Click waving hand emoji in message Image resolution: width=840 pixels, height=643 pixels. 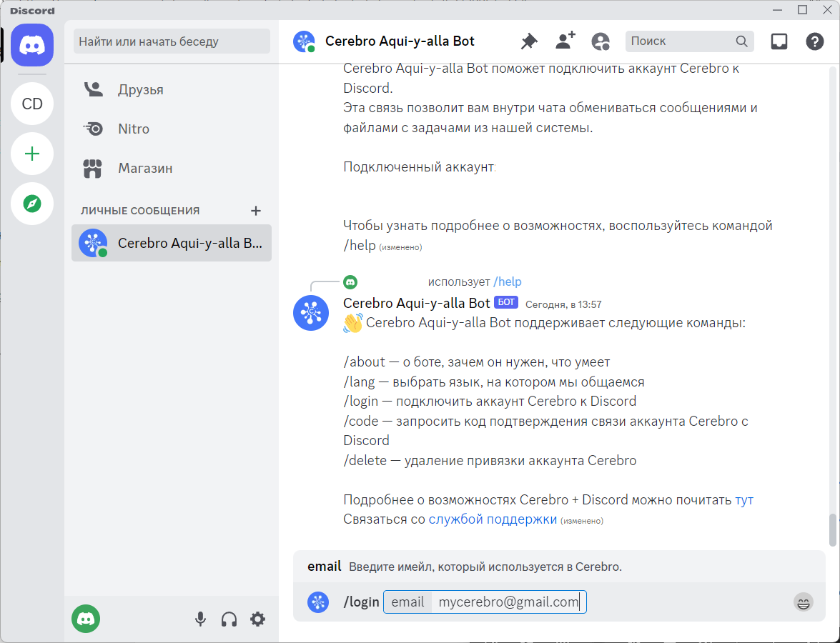tap(353, 324)
